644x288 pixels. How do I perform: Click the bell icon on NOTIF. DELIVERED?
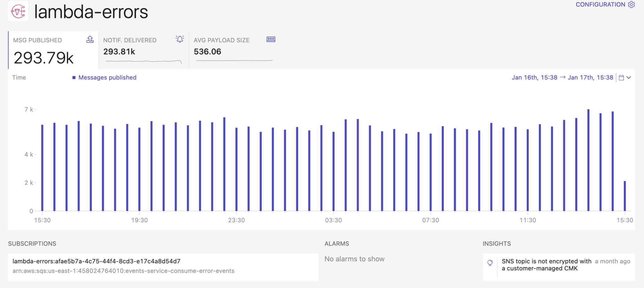point(180,39)
